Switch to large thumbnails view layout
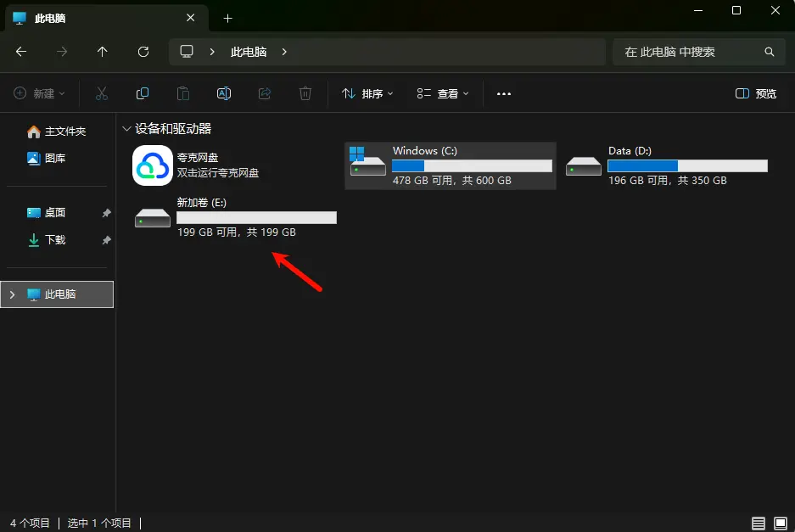The width and height of the screenshot is (795, 532). click(780, 523)
